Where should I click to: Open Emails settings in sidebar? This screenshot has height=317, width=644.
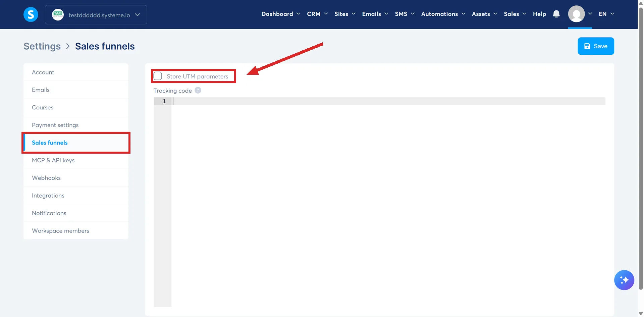coord(76,90)
